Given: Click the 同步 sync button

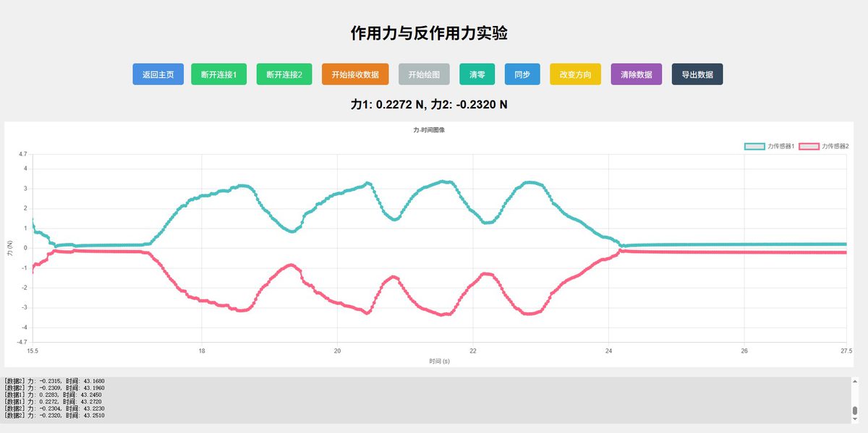Looking at the screenshot, I should (x=522, y=74).
